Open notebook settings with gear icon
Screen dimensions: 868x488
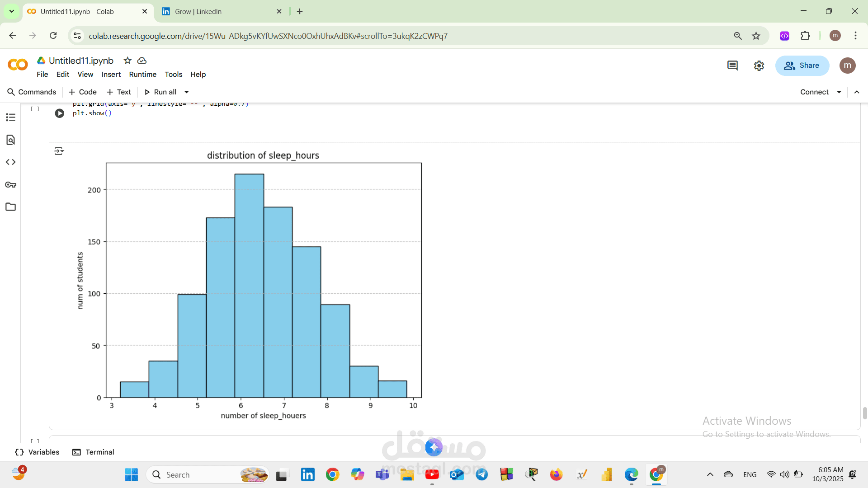point(759,66)
